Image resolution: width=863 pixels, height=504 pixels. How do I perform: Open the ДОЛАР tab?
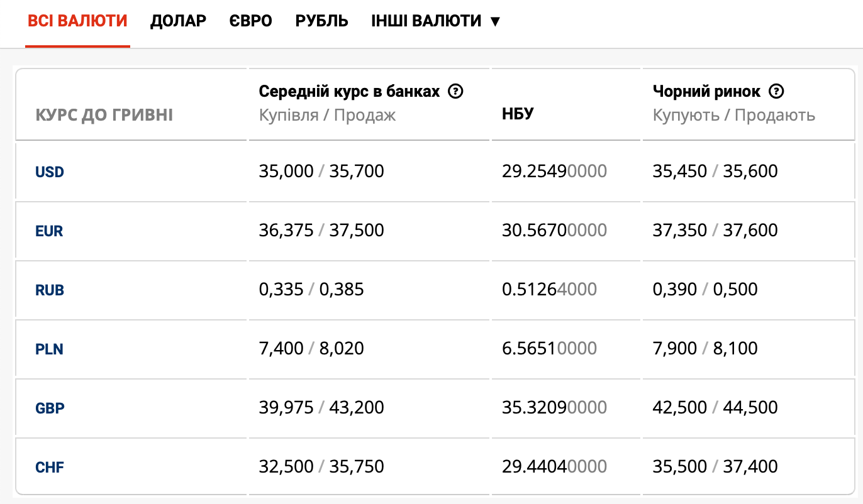(x=178, y=21)
